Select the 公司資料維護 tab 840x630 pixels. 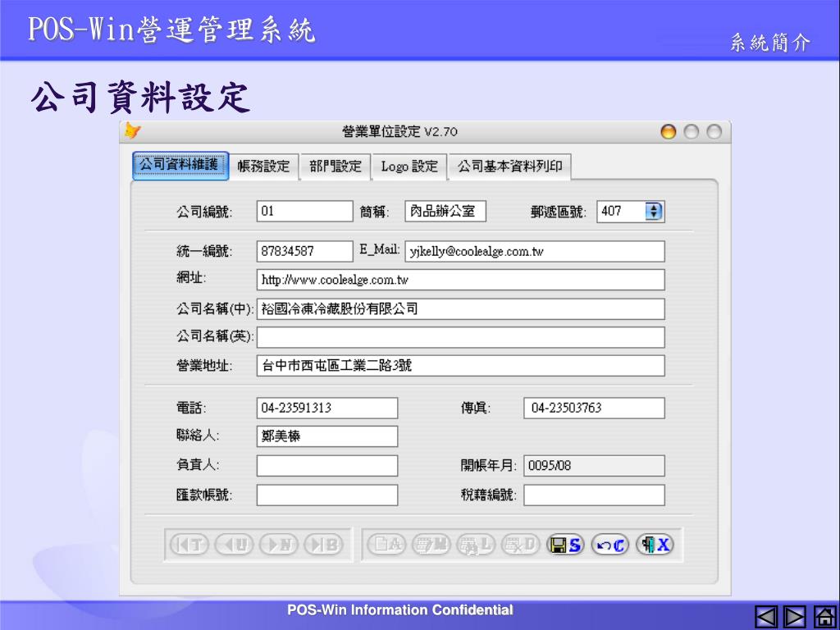tap(180, 166)
